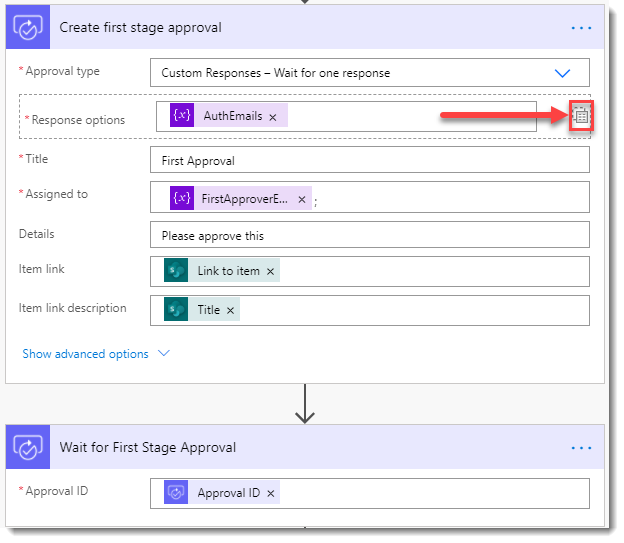Click approval icon on Wait for First Stage Approval header

[x=28, y=447]
